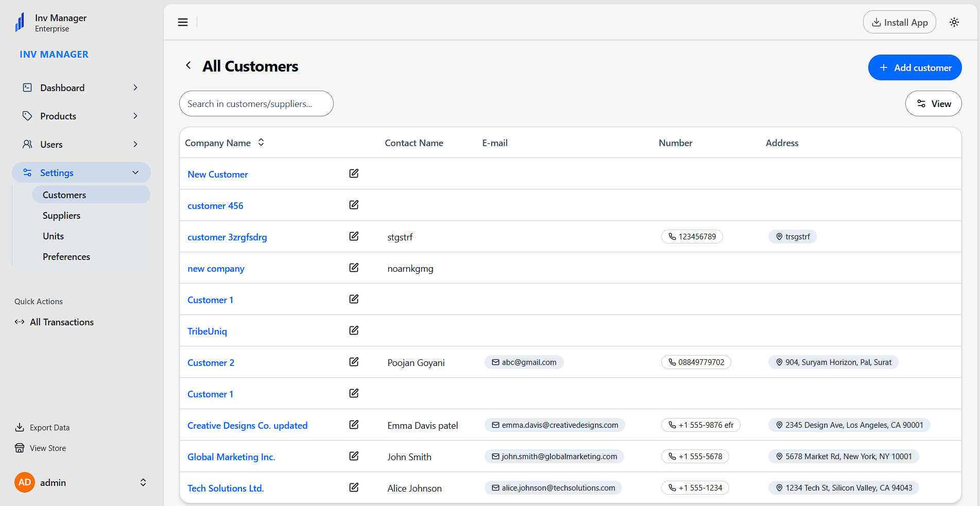The image size is (980, 506).
Task: Open Suppliers in the Settings submenu
Action: (62, 216)
